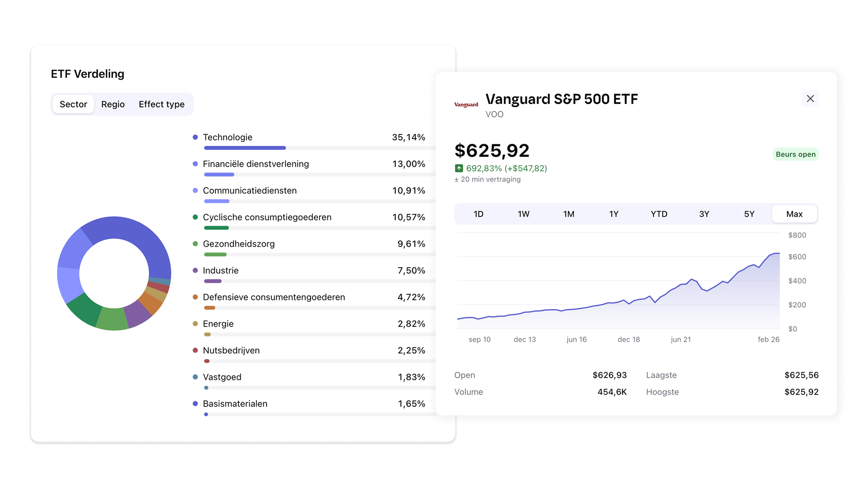Image resolution: width=868 pixels, height=486 pixels.
Task: Select the Max time range
Action: (x=794, y=214)
